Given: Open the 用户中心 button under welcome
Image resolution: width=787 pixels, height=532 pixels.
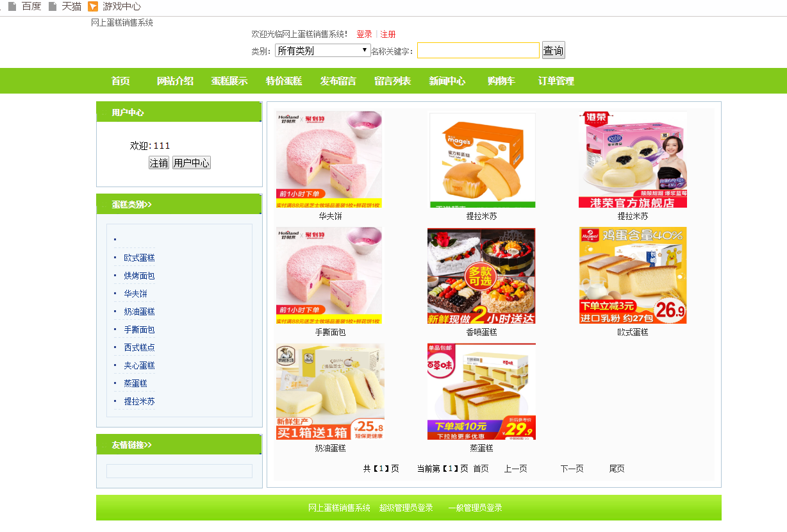Looking at the screenshot, I should pyautogui.click(x=192, y=163).
